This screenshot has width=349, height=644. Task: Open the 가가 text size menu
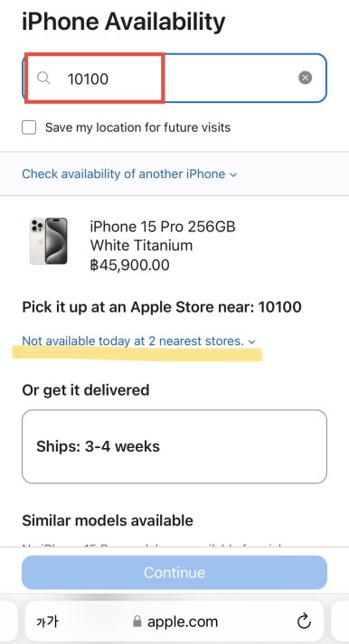[47, 621]
